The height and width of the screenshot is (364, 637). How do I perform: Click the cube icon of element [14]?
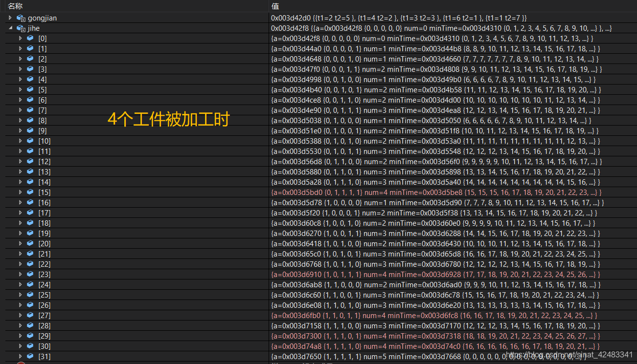pos(30,182)
